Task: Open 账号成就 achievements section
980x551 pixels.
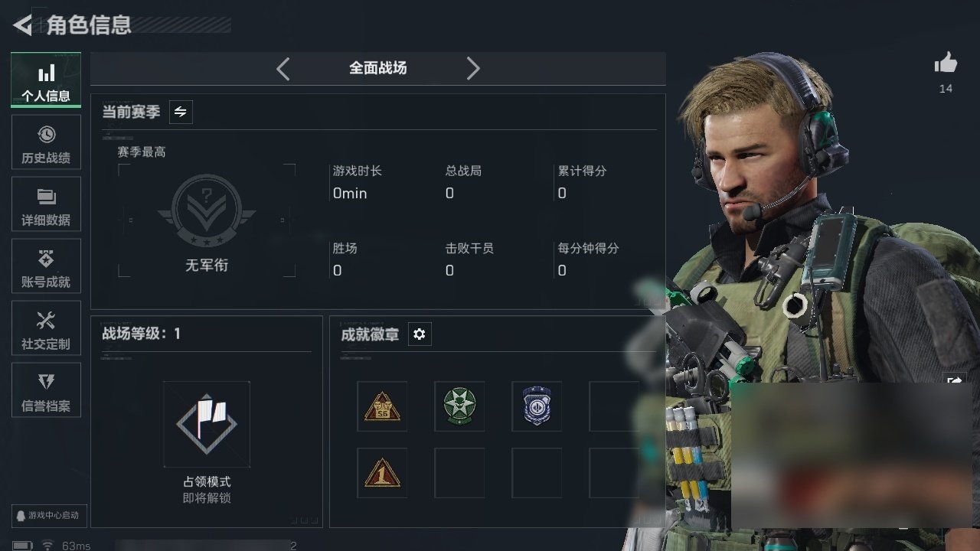Action: point(46,267)
